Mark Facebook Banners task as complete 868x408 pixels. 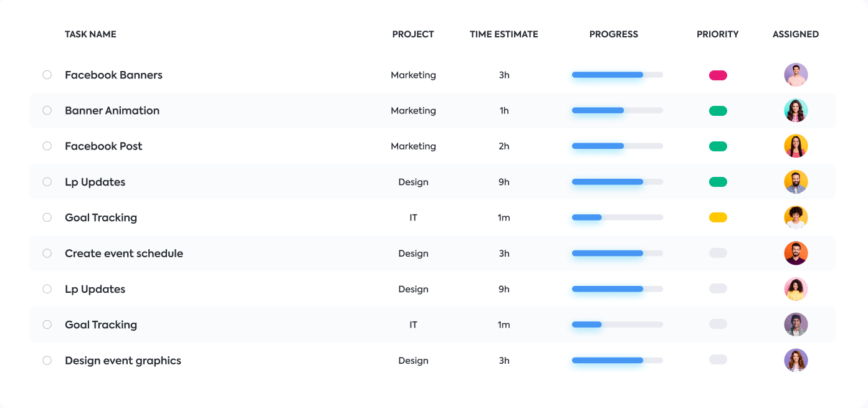[x=47, y=75]
